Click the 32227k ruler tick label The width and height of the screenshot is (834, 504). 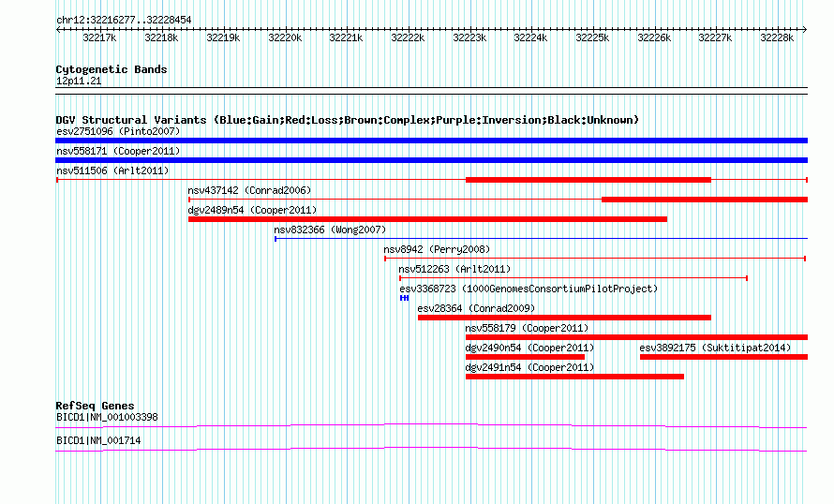tap(715, 37)
